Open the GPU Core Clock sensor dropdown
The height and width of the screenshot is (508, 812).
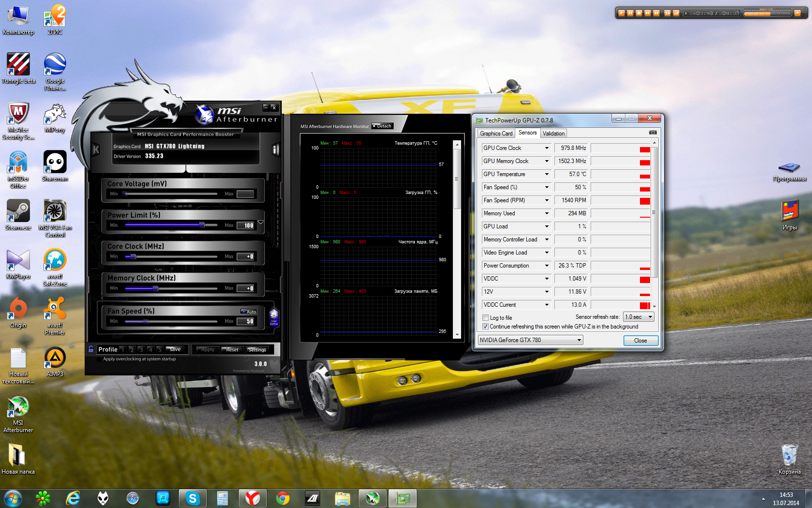pyautogui.click(x=547, y=148)
